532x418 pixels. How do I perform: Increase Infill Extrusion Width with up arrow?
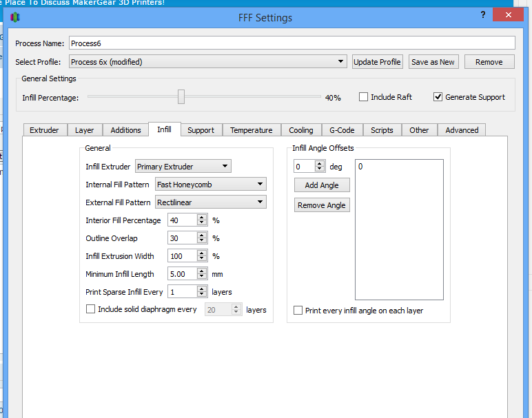[x=202, y=253]
